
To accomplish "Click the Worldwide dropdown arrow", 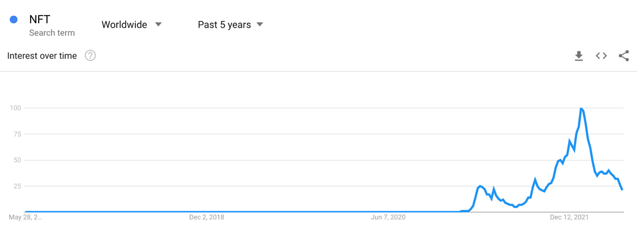I will tap(158, 25).
